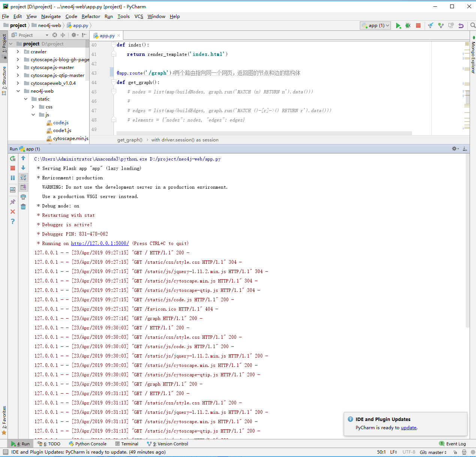Viewport: 476px width, 457px height.
Task: Click the update link in the notification popup
Action: 409,427
